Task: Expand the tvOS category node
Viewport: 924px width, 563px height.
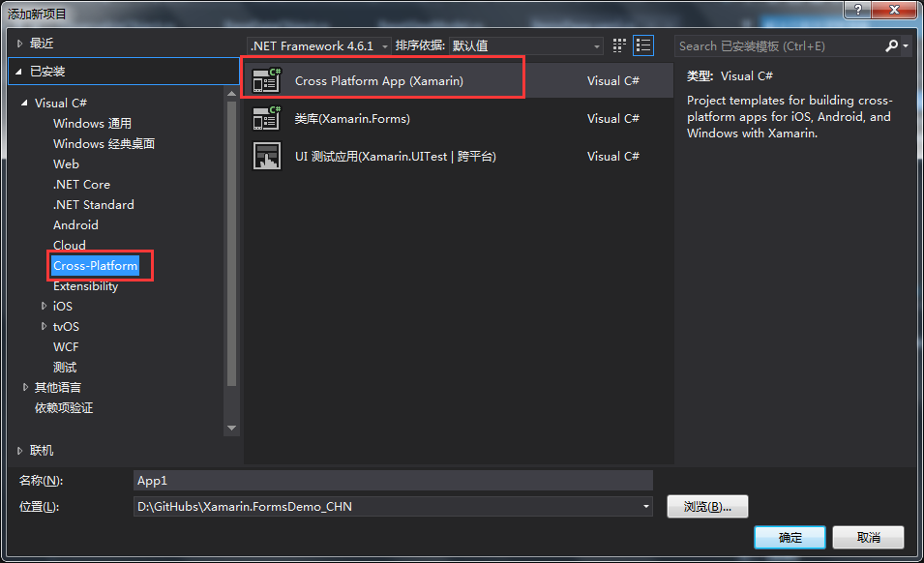Action: (x=44, y=326)
